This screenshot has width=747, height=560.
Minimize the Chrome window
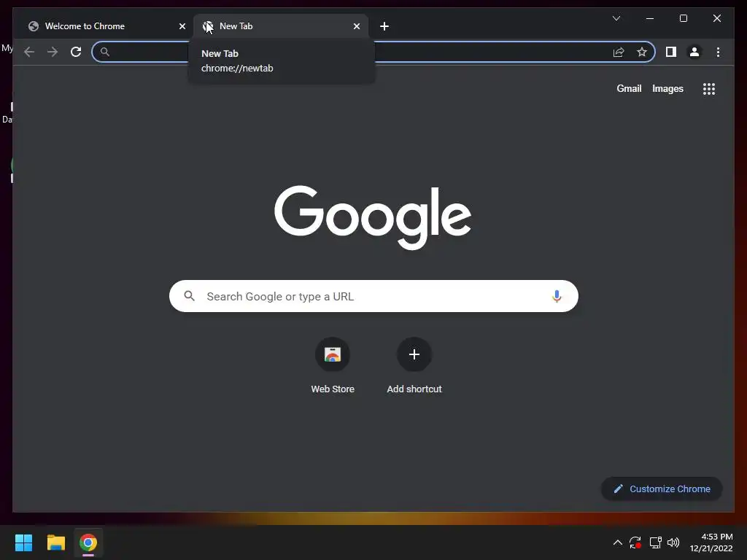650,18
